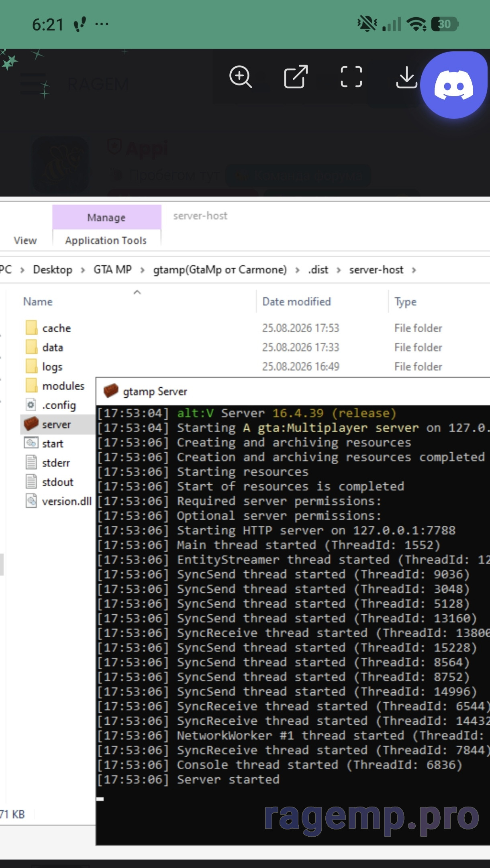Sort files by Date modified column
490x868 pixels.
(x=296, y=301)
